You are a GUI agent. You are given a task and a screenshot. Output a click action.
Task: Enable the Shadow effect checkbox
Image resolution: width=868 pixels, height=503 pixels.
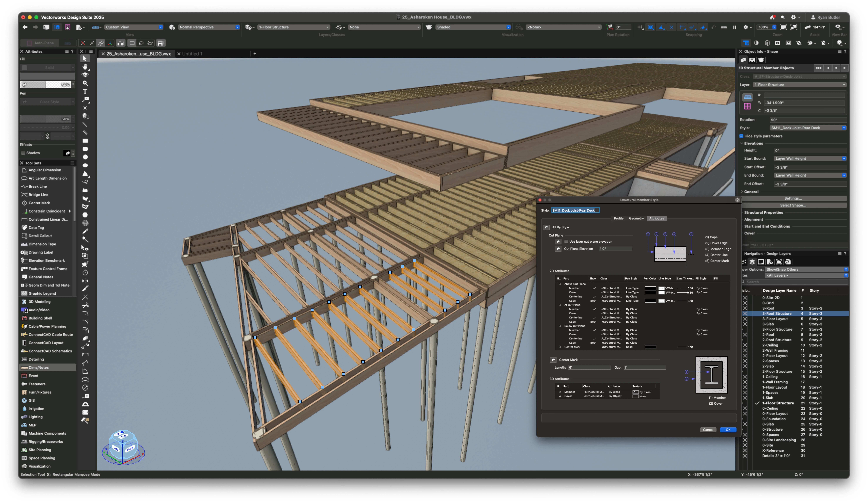(x=23, y=153)
